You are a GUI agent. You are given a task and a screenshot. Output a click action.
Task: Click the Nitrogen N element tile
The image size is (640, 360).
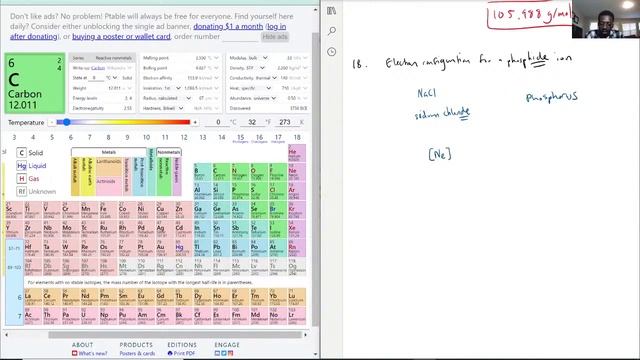pos(239,172)
